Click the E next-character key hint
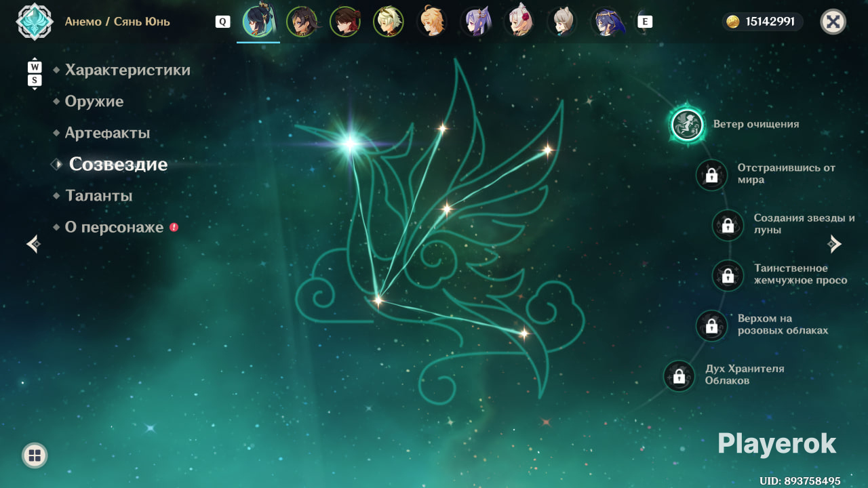 (x=645, y=22)
